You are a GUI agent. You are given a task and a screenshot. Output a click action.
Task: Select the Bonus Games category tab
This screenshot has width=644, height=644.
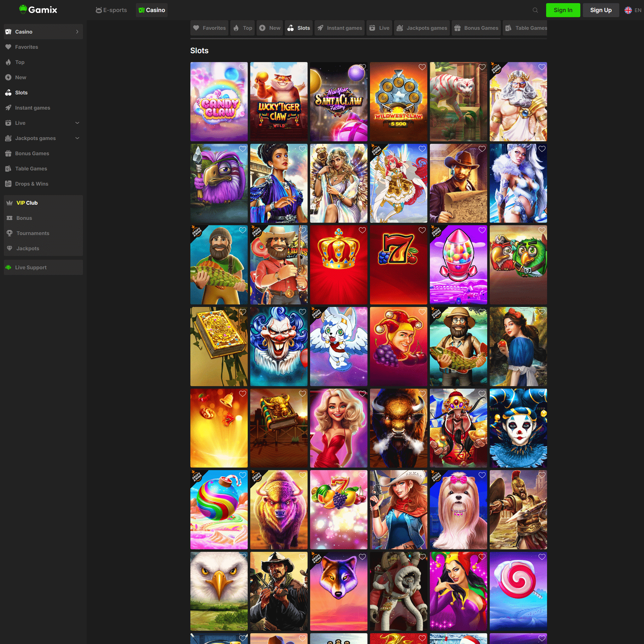(x=476, y=28)
